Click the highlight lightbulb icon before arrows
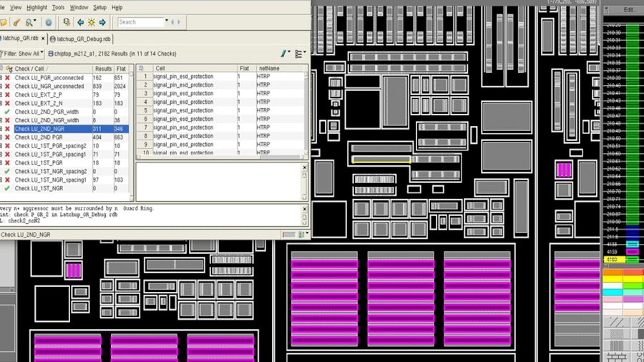This screenshot has height=362, width=644. pos(67,22)
